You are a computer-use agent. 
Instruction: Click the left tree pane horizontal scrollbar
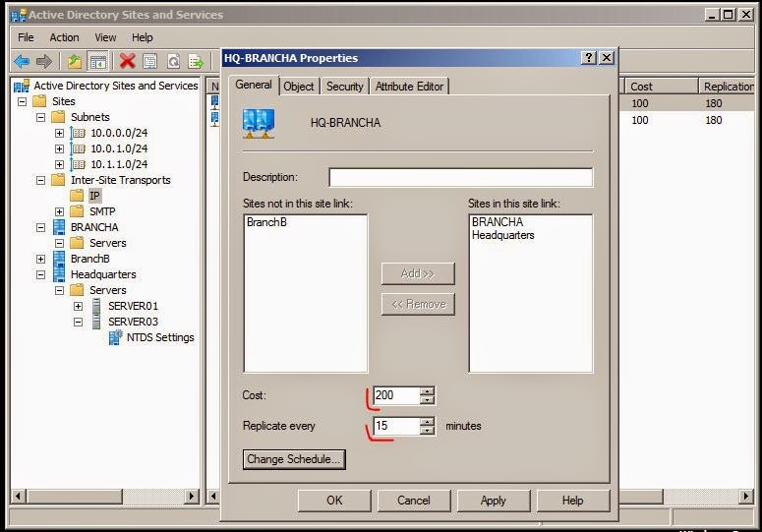(105, 496)
